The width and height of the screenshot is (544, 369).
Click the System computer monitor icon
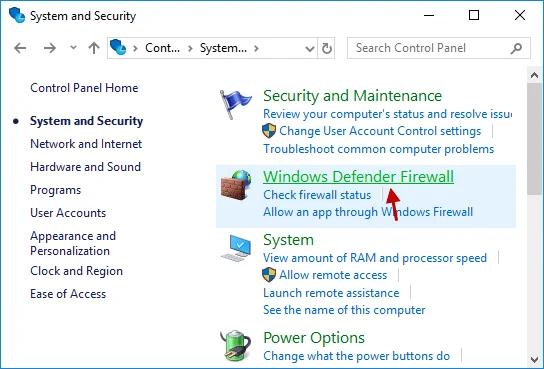pyautogui.click(x=236, y=248)
